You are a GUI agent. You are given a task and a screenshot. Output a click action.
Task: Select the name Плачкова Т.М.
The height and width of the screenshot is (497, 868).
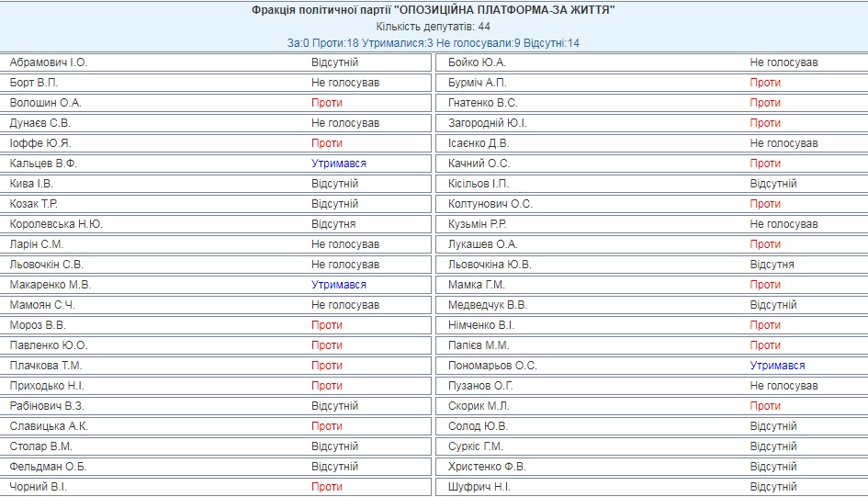(46, 366)
